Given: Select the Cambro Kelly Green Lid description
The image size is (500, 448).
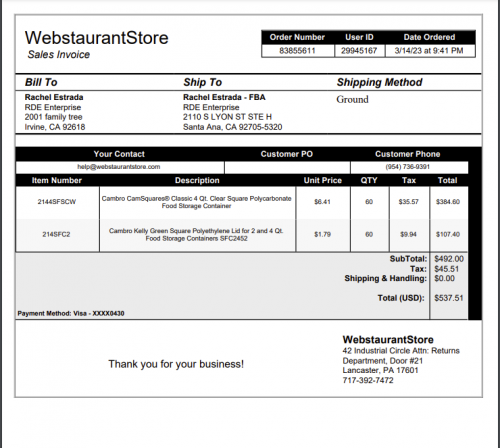Looking at the screenshot, I should pos(196,234).
